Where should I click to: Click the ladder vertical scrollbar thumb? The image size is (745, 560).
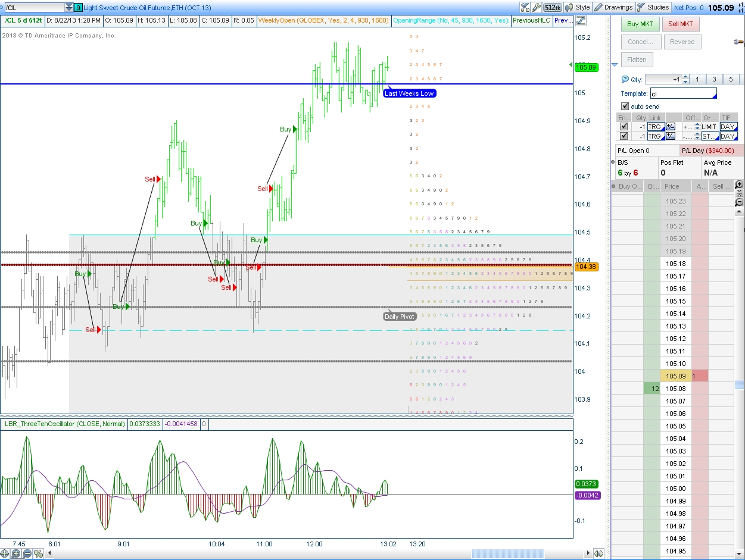740,385
